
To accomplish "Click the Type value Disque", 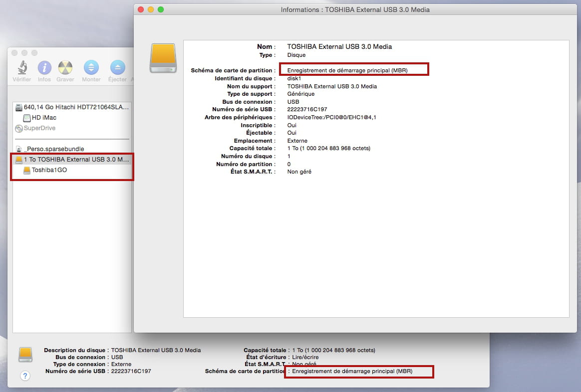I will [x=296, y=55].
